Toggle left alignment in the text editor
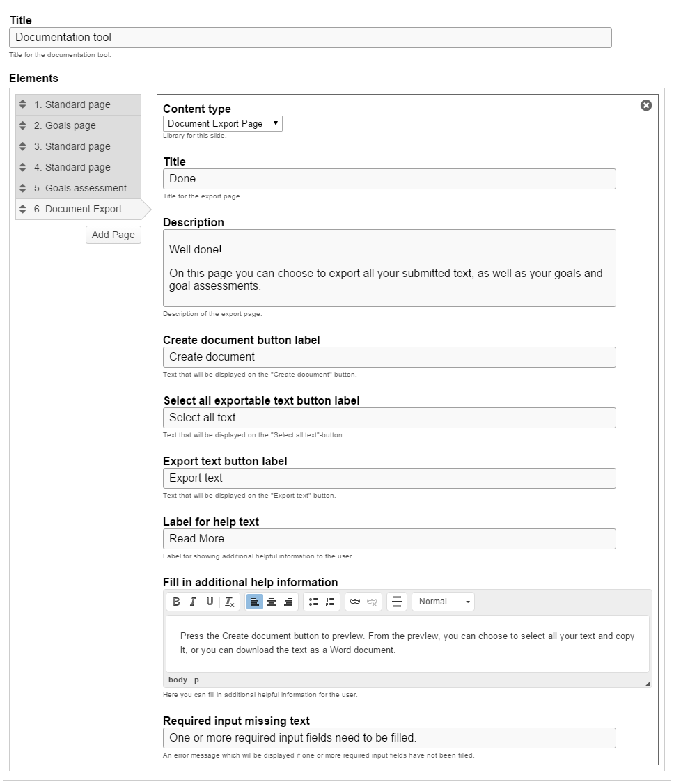The height and width of the screenshot is (784, 674). [255, 602]
